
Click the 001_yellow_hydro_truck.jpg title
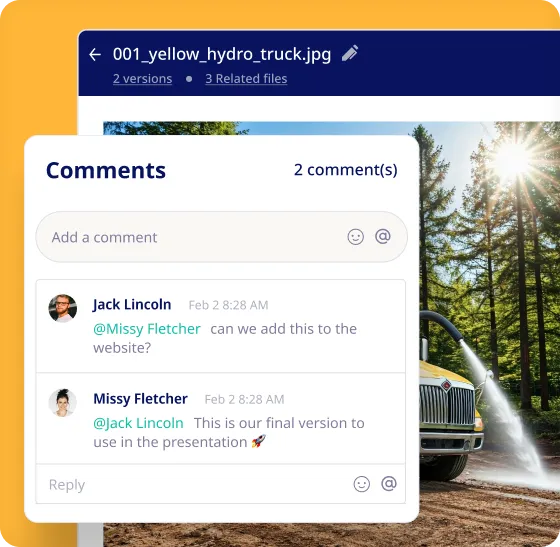click(222, 54)
